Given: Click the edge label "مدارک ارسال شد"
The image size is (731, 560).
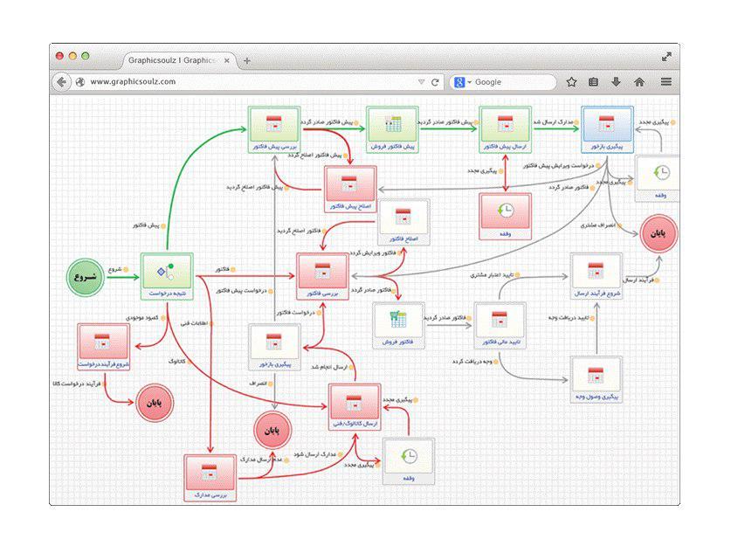Looking at the screenshot, I should (x=554, y=122).
